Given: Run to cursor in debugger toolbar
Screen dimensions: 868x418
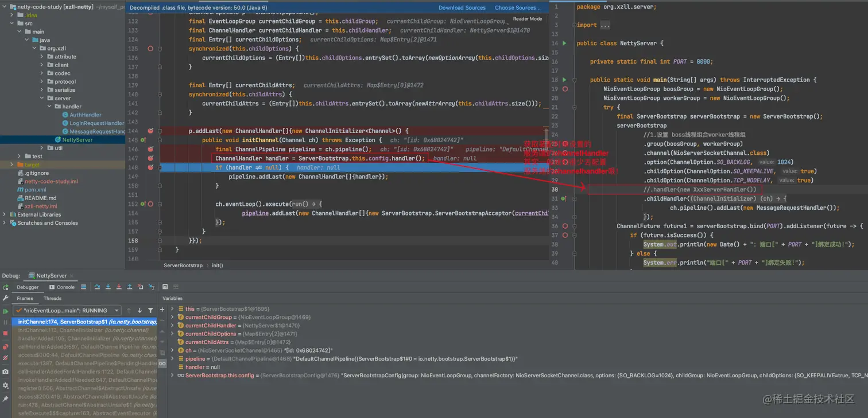Looking at the screenshot, I should coord(152,287).
